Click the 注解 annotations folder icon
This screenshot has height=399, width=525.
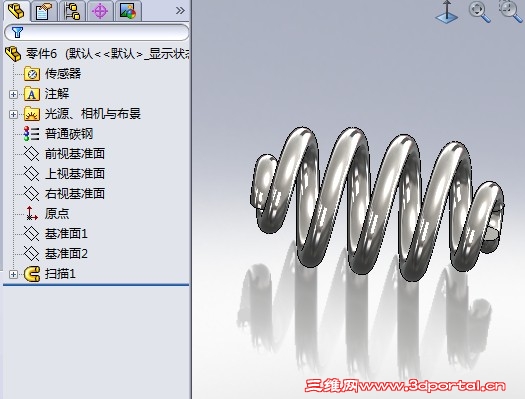[x=32, y=94]
